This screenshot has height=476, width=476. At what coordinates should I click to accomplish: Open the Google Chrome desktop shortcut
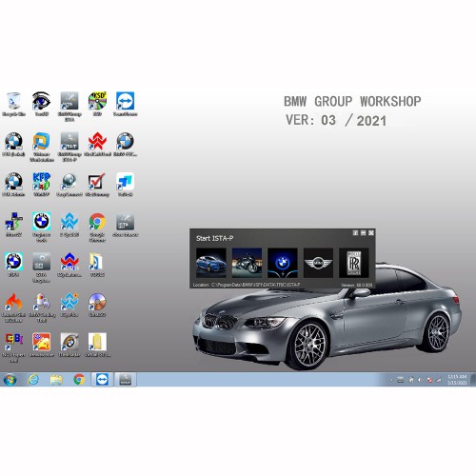click(x=97, y=228)
